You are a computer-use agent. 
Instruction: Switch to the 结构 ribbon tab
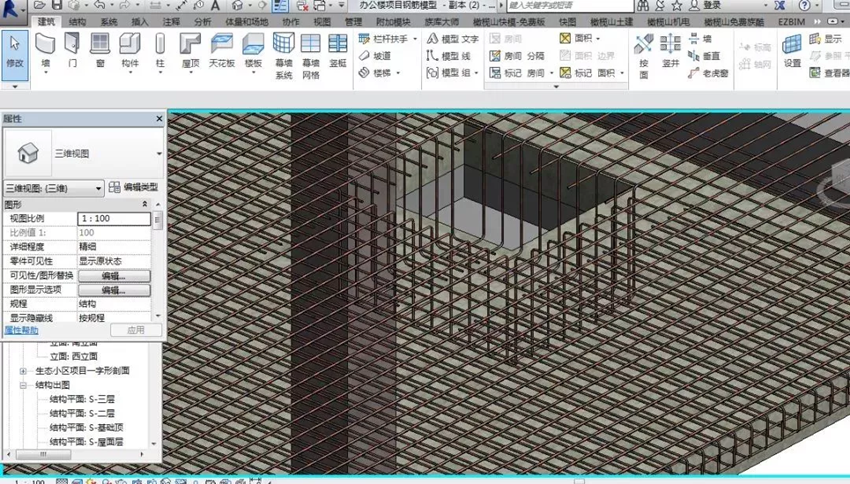click(x=77, y=21)
